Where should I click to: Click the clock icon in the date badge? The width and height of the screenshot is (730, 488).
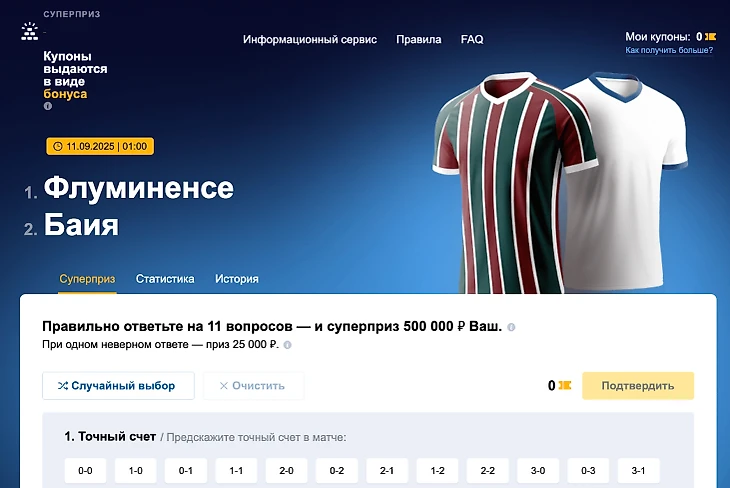click(x=58, y=147)
